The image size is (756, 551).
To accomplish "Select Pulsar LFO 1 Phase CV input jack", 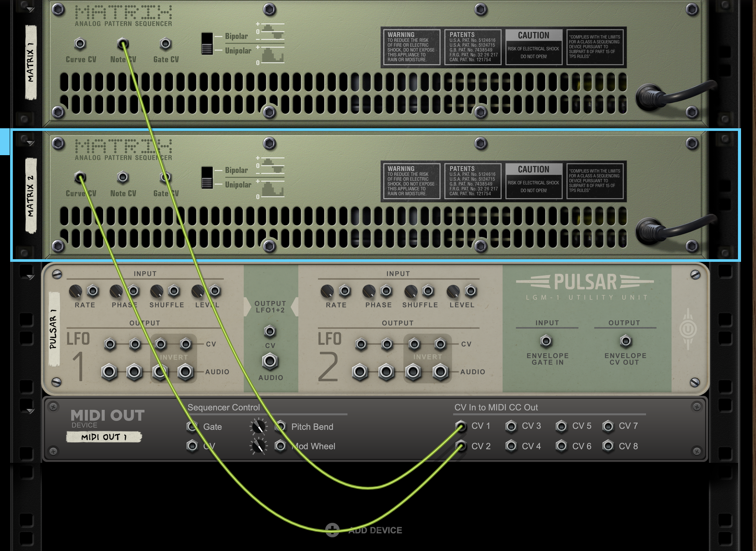I will click(133, 291).
